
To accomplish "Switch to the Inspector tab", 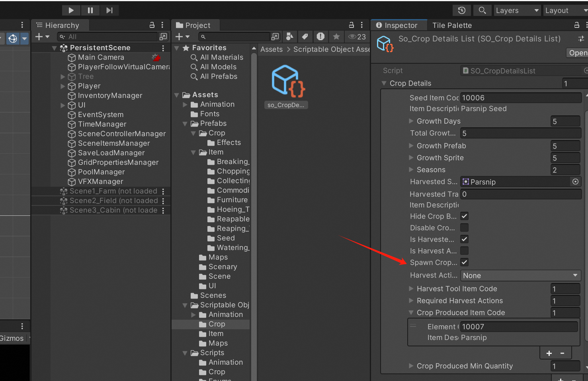I will [398, 25].
